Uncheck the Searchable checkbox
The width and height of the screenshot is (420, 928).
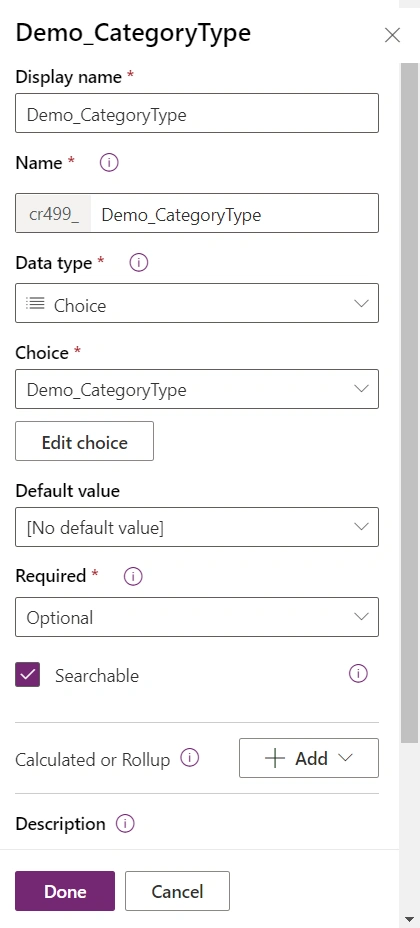(27, 675)
